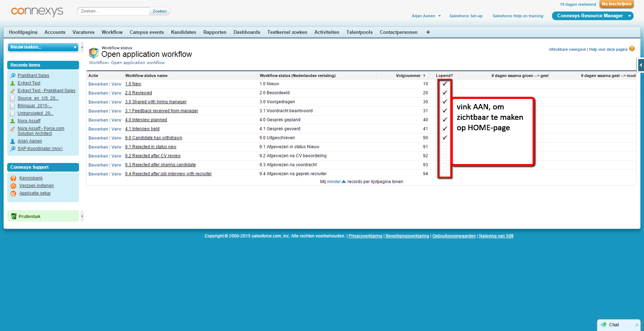Toggle Lopend checkbox for 3.1 Feedback received
This screenshot has height=331, width=644.
click(x=445, y=111)
